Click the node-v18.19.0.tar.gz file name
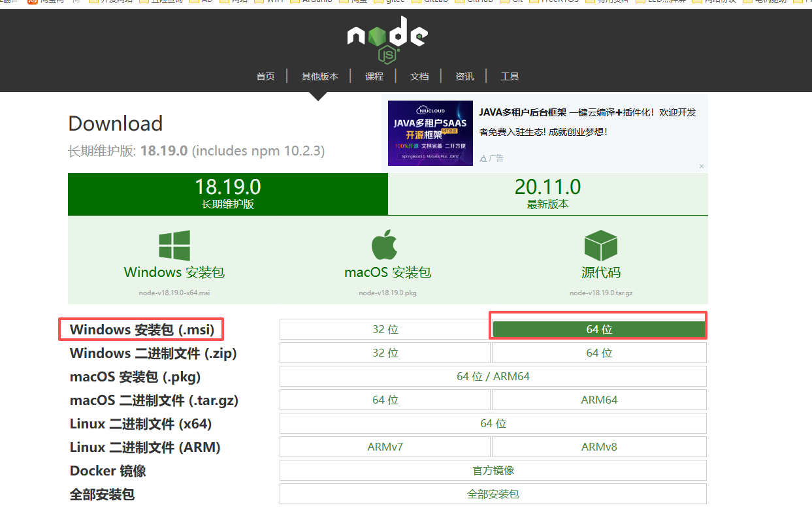Screen dimensions: 812x514 point(601,293)
